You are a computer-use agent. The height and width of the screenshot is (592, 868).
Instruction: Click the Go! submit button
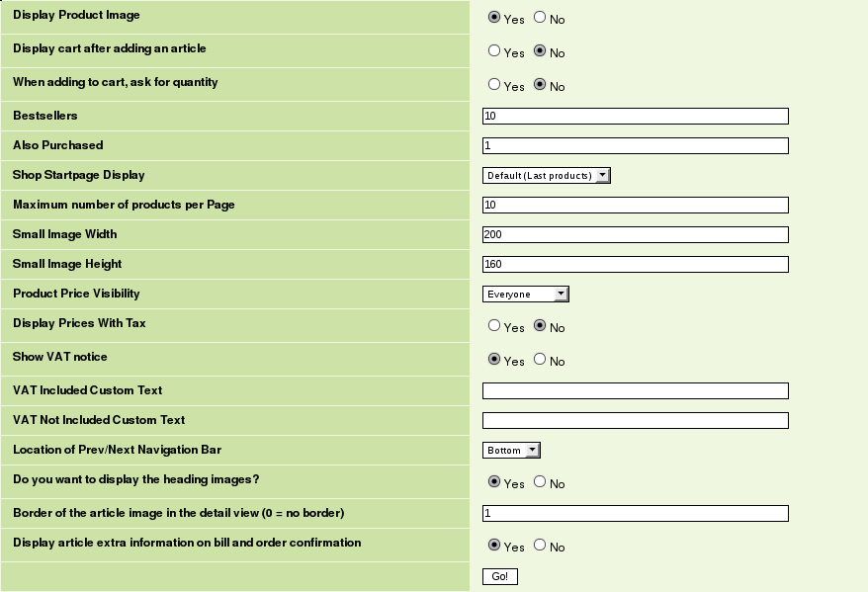[x=499, y=576]
